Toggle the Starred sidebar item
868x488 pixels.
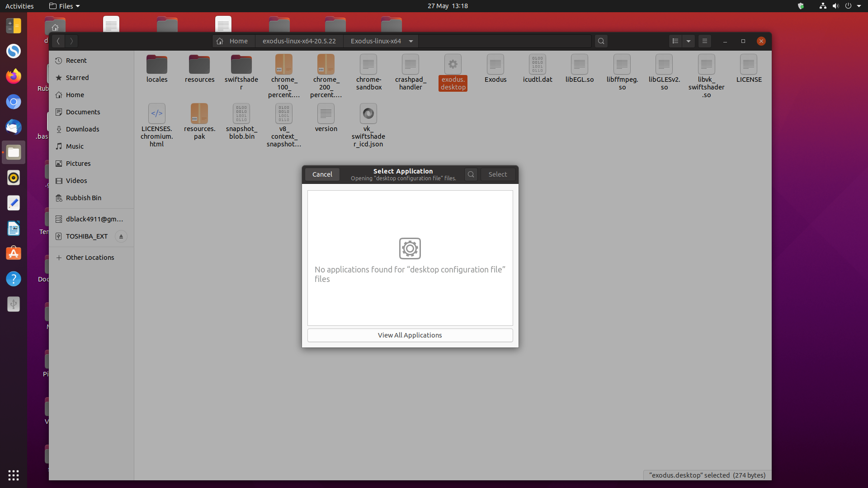[77, 77]
